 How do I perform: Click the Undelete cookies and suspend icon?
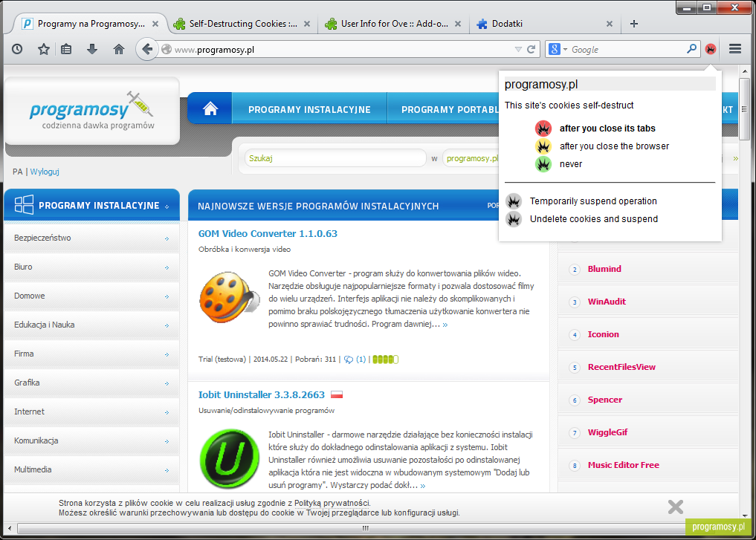click(x=514, y=219)
